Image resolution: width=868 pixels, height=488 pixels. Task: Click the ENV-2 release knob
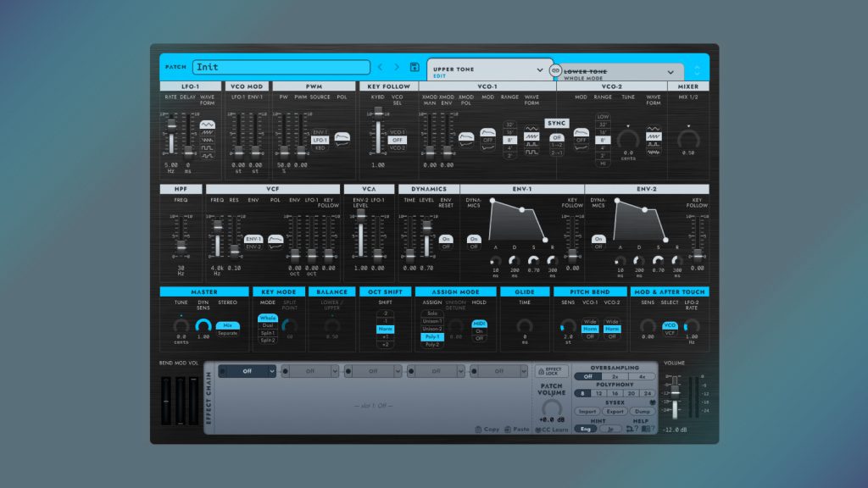coord(676,261)
